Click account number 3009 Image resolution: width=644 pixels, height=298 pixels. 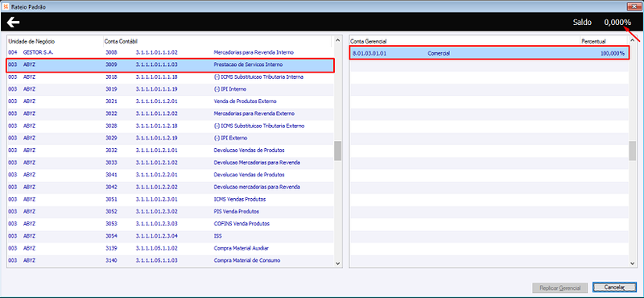pos(111,65)
